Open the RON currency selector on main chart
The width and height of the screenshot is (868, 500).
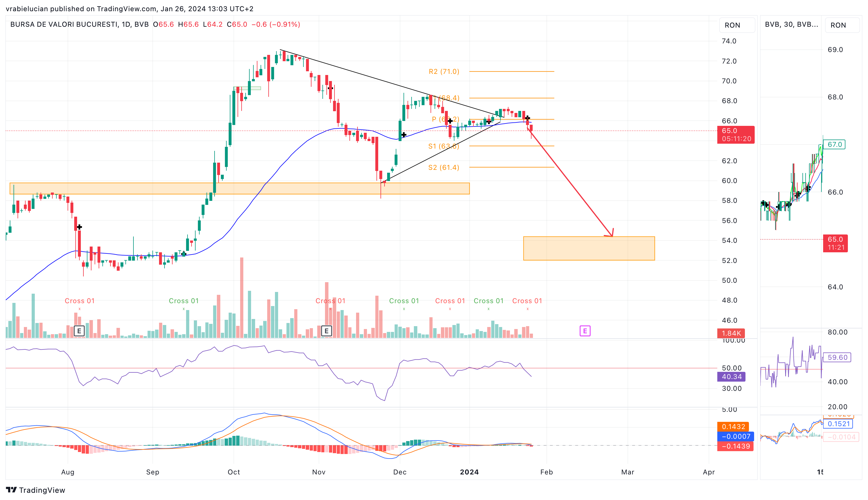737,25
